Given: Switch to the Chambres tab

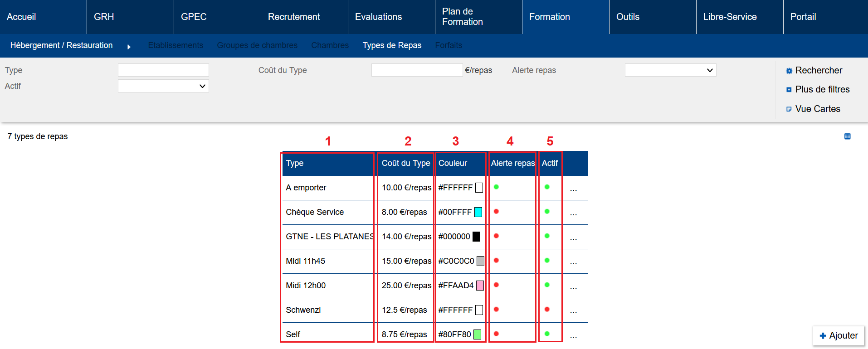Looking at the screenshot, I should point(330,45).
